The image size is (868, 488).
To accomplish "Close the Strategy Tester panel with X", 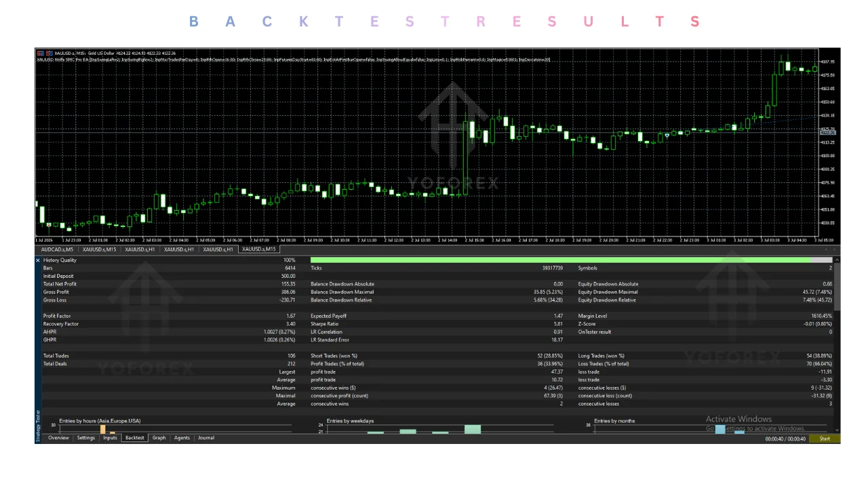I will 38,260.
